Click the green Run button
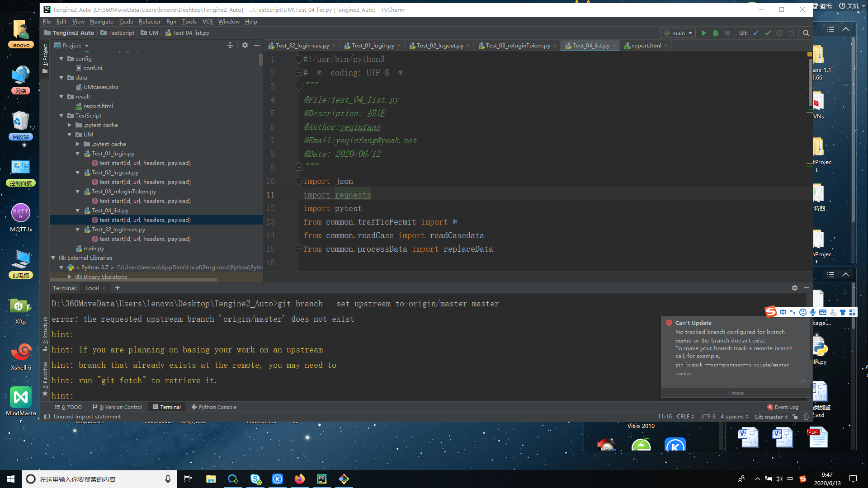868x488 pixels. coord(704,33)
